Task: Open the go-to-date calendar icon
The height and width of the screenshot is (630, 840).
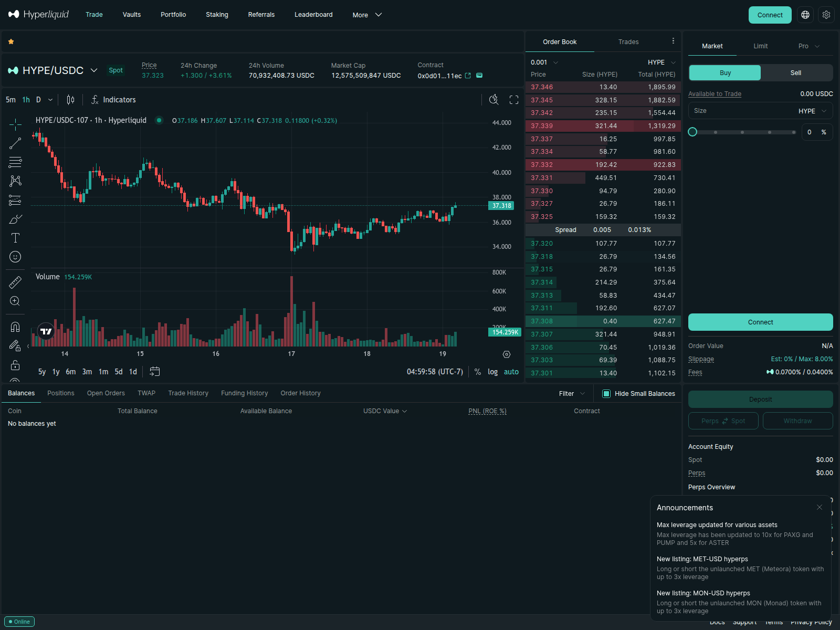Action: (154, 372)
